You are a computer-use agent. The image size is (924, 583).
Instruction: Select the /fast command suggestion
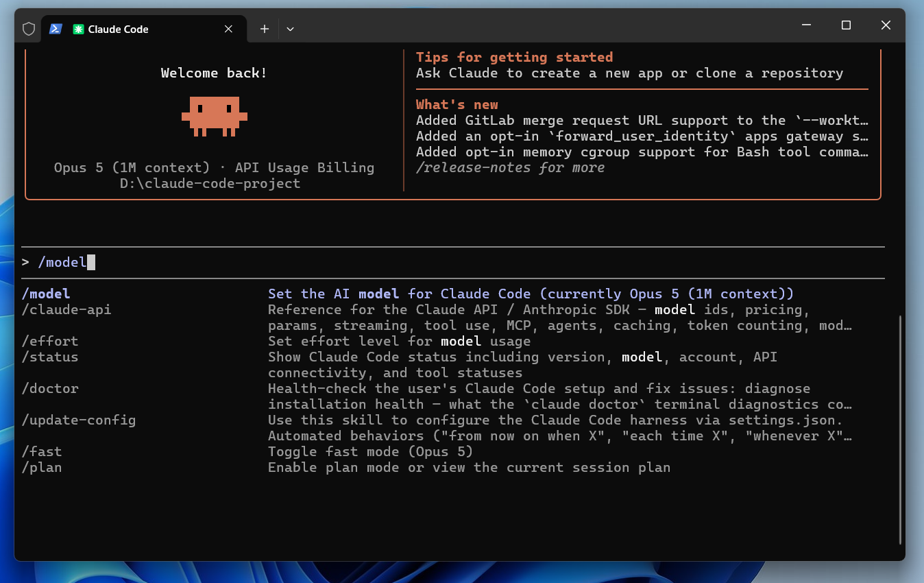point(41,451)
